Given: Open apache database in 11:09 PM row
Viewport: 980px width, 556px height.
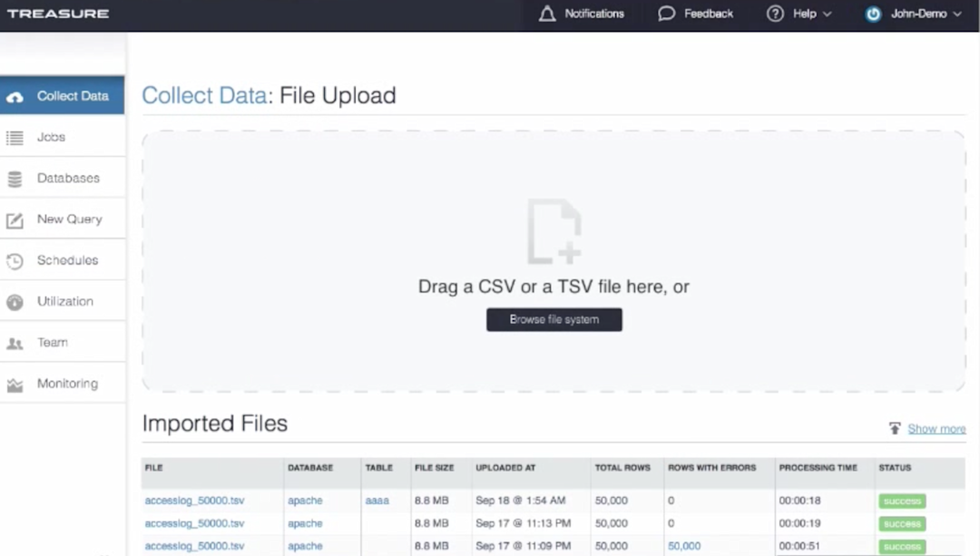Looking at the screenshot, I should 305,546.
